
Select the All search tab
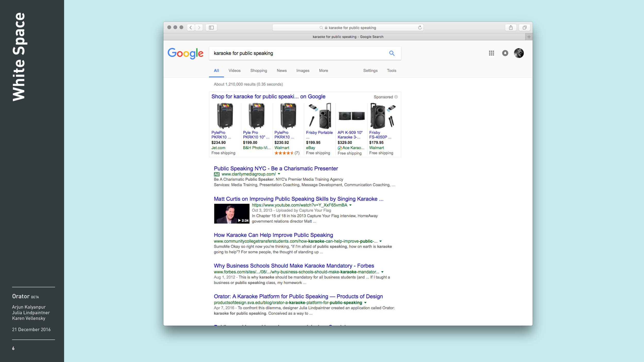(x=216, y=71)
